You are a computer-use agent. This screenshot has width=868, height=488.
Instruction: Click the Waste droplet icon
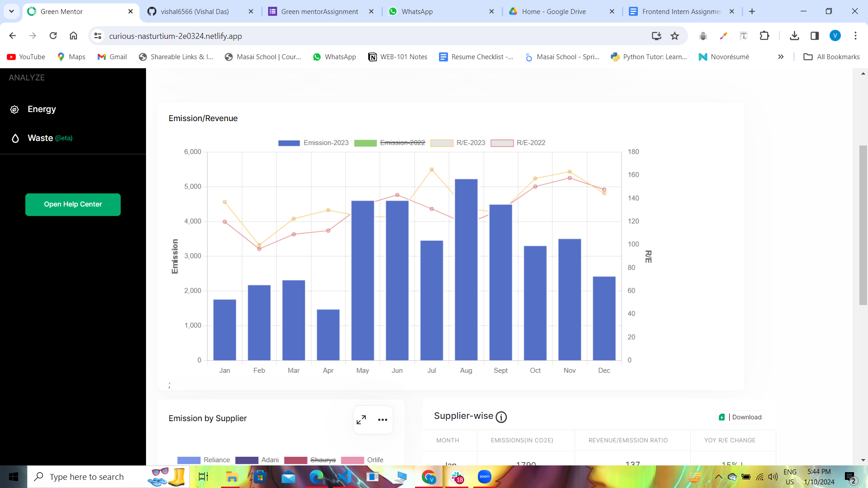click(15, 138)
